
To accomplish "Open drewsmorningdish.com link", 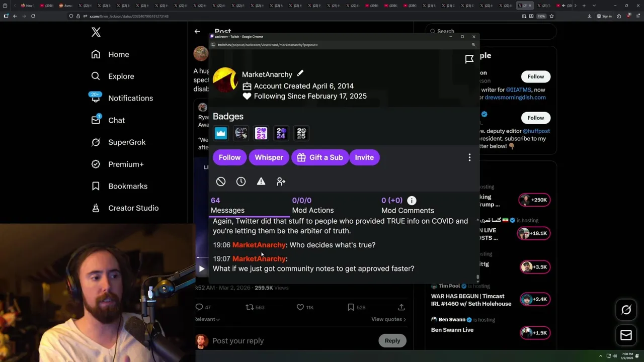I will pos(515,98).
